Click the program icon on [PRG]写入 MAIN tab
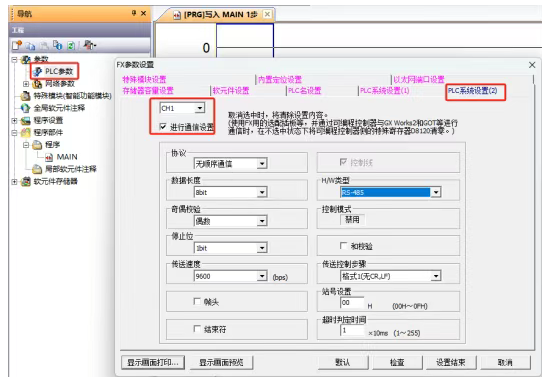Screen dimensions: 549x383 (177, 15)
